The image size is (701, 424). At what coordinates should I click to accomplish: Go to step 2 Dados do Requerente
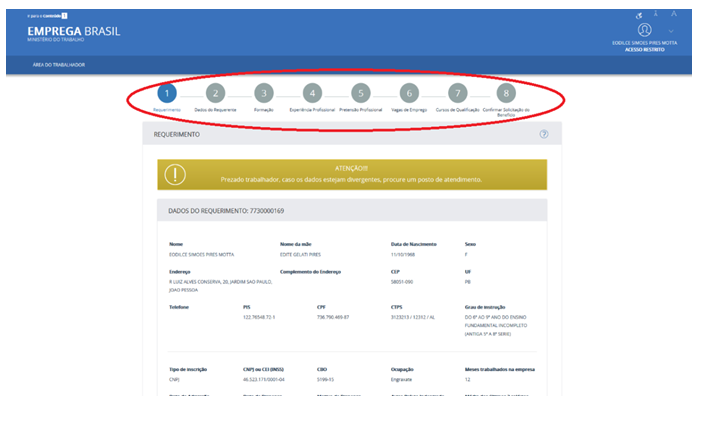pyautogui.click(x=215, y=93)
